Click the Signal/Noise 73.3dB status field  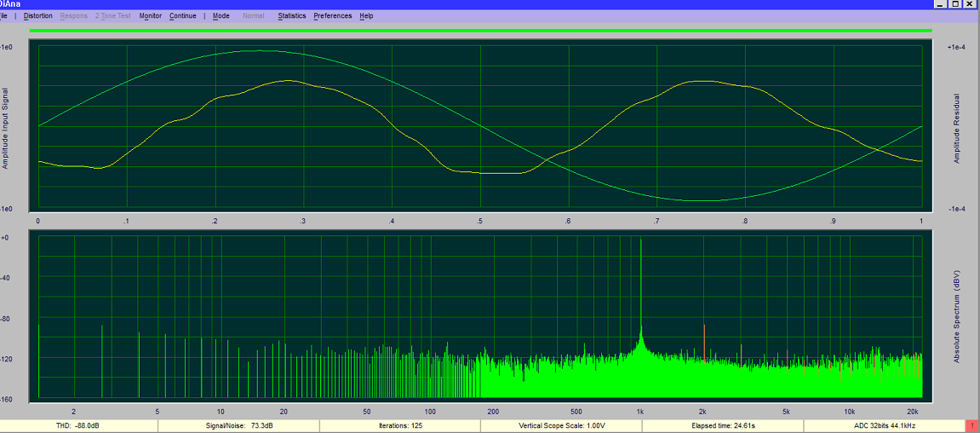tap(238, 425)
